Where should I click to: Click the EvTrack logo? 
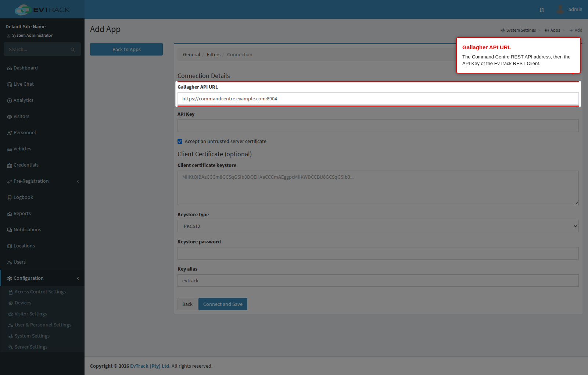pyautogui.click(x=42, y=10)
